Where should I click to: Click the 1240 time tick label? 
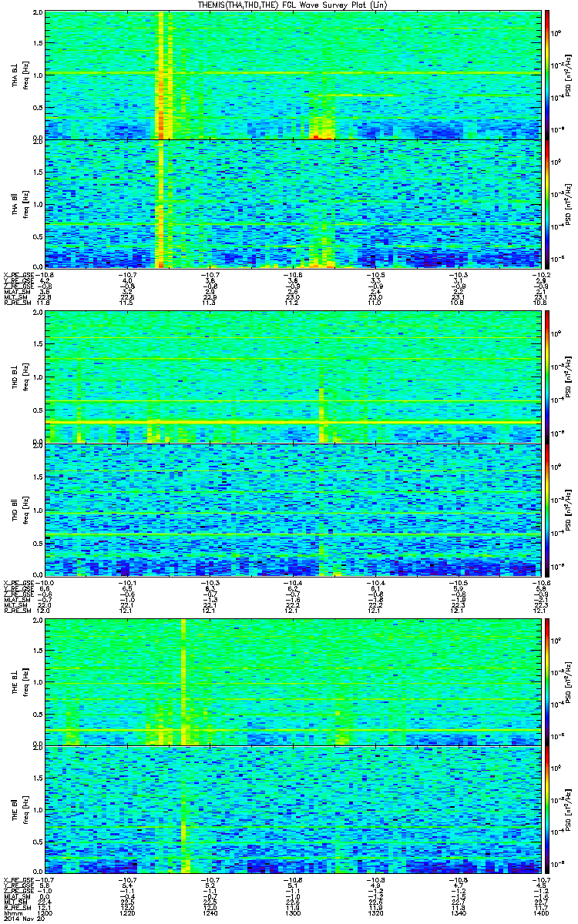[210, 914]
